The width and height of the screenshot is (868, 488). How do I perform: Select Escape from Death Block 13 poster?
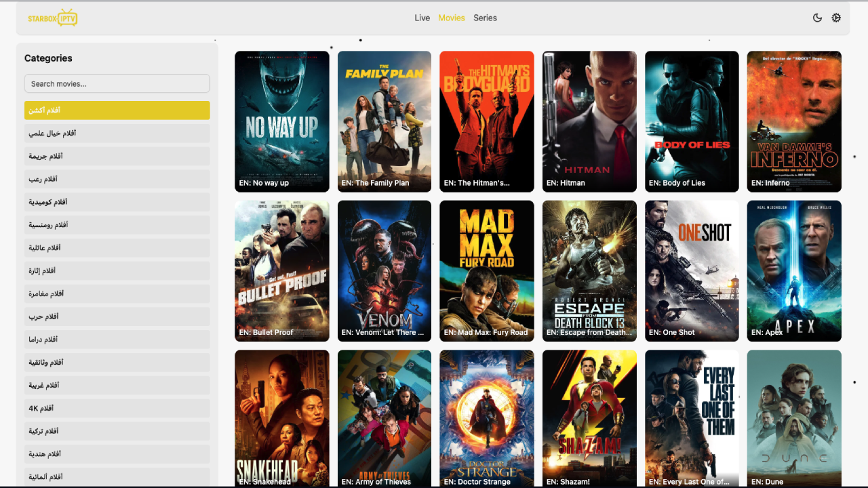[x=589, y=271]
